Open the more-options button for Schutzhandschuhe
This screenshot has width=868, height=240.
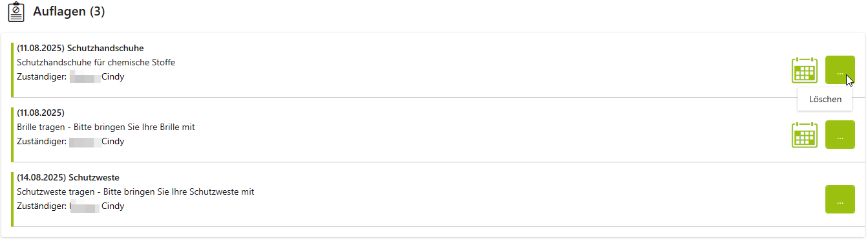click(840, 70)
